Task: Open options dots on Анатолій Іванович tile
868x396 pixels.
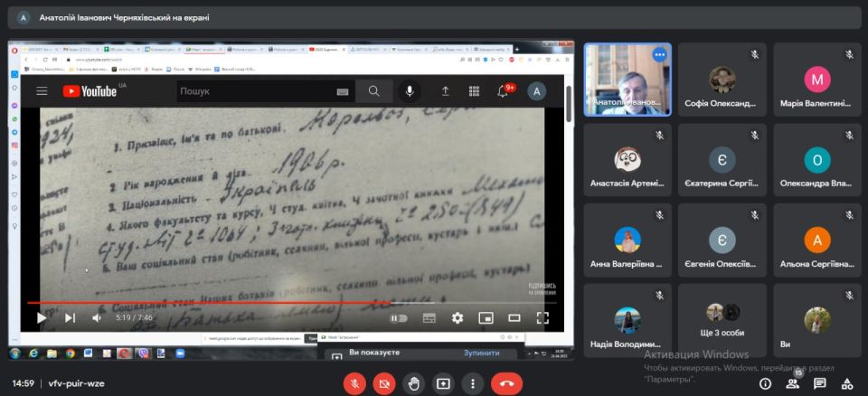Action: [659, 55]
